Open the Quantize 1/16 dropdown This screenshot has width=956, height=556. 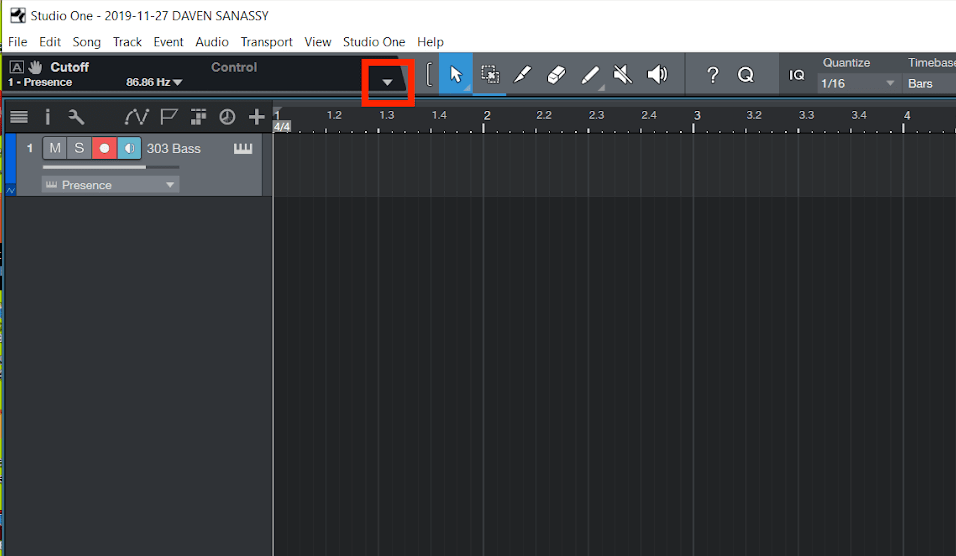[x=858, y=83]
